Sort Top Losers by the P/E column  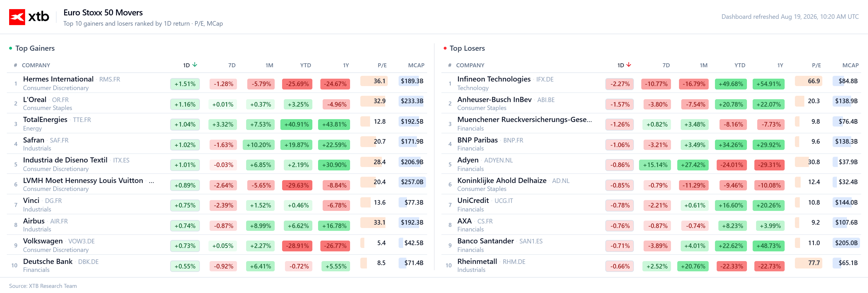[816, 65]
